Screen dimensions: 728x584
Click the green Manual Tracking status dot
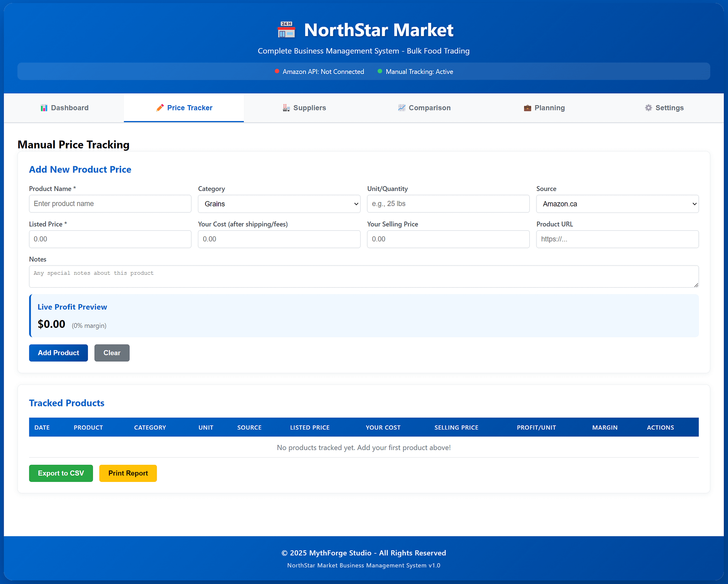tap(380, 71)
